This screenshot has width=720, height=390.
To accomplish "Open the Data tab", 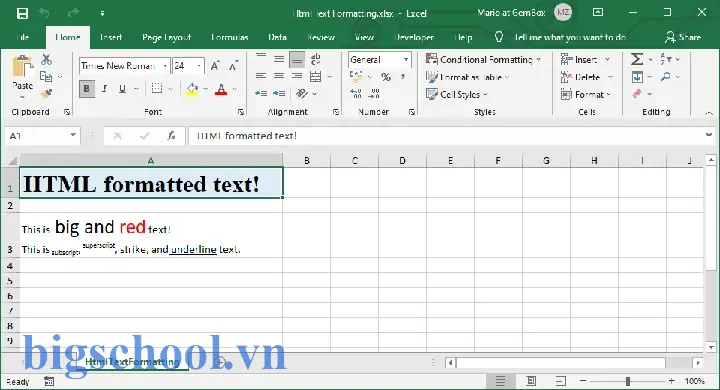I will tap(277, 37).
